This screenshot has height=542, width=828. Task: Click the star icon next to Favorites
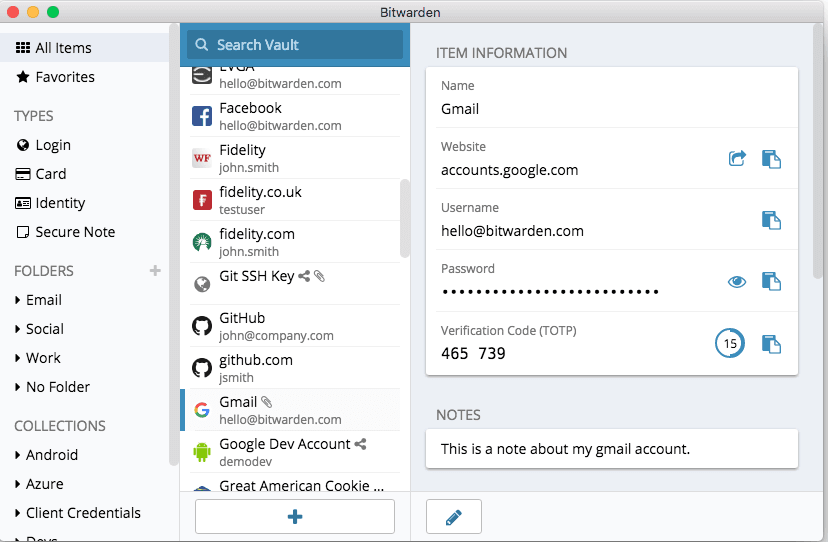point(23,77)
